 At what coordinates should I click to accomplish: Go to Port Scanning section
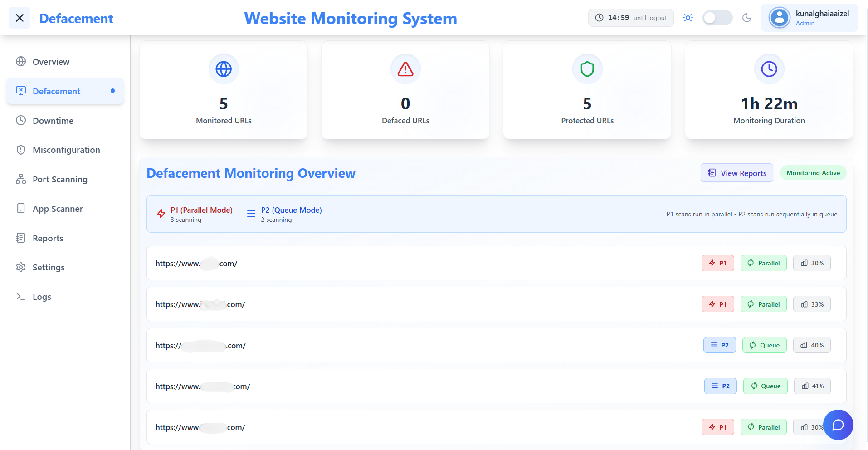(x=60, y=180)
